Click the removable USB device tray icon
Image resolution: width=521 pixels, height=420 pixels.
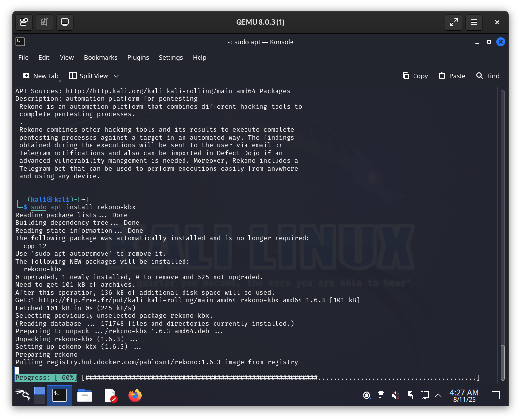410,395
